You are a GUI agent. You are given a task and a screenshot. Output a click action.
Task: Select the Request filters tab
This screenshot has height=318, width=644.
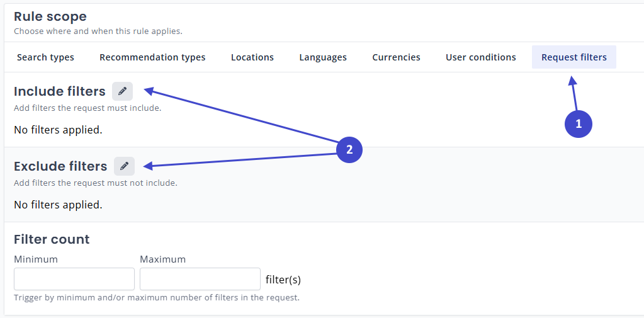(x=573, y=57)
